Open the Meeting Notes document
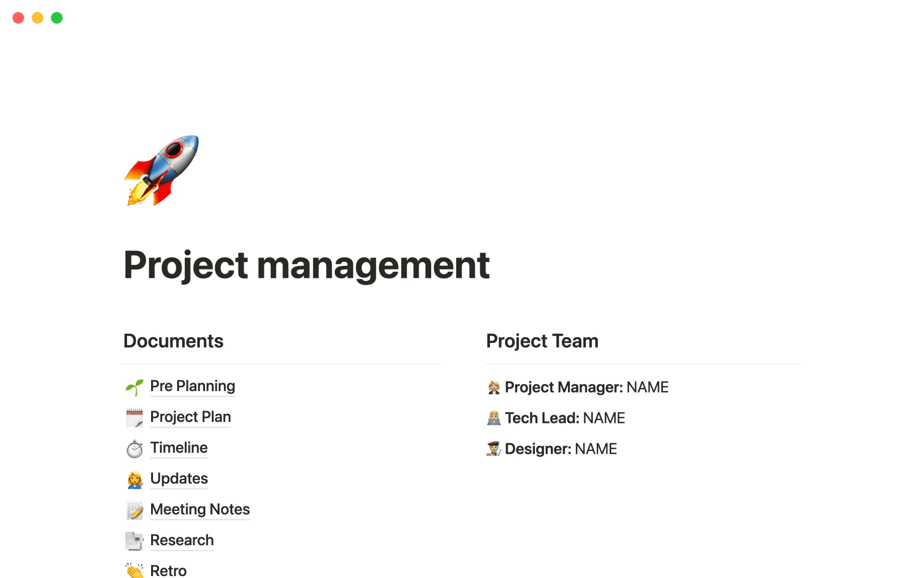 pos(199,509)
